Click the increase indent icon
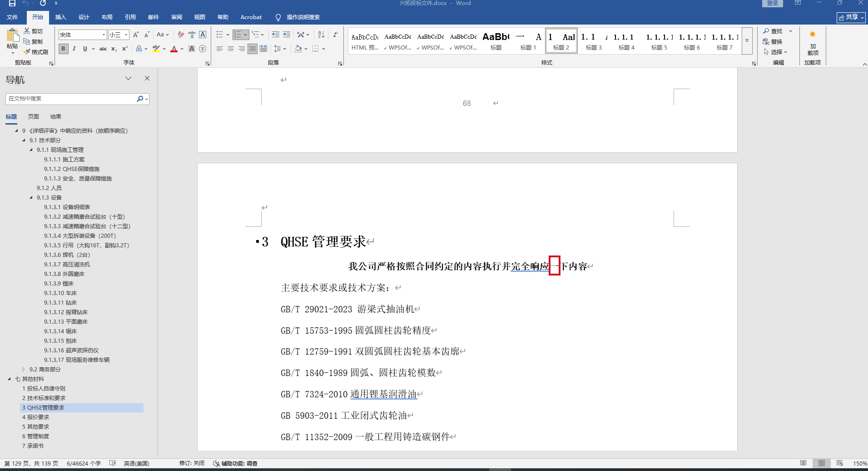 click(x=287, y=35)
